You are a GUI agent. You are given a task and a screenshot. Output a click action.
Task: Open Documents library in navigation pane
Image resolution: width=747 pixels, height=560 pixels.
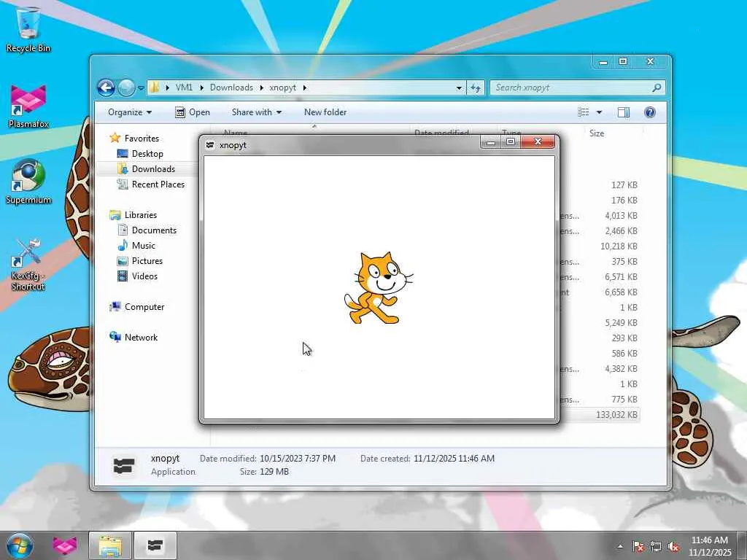tap(154, 230)
